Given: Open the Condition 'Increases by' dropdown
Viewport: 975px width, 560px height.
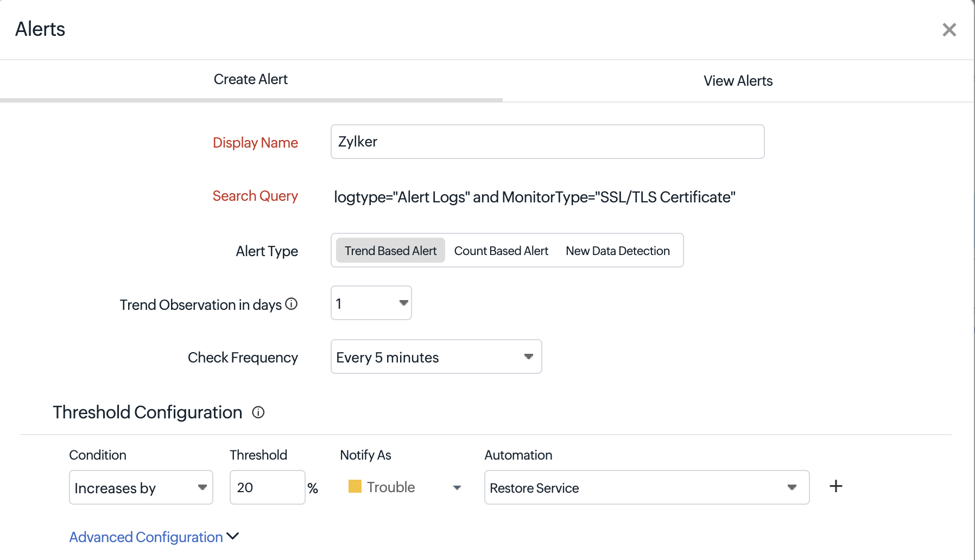Looking at the screenshot, I should pos(141,487).
